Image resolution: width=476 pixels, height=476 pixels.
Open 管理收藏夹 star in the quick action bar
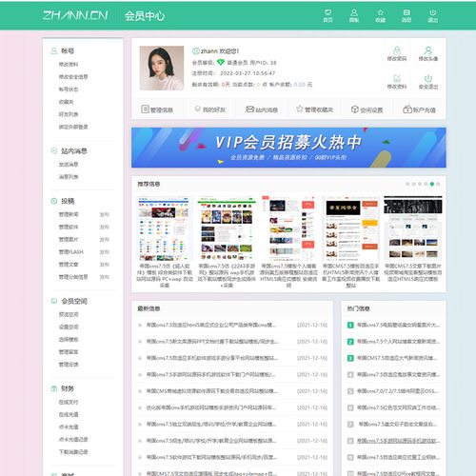coord(314,109)
